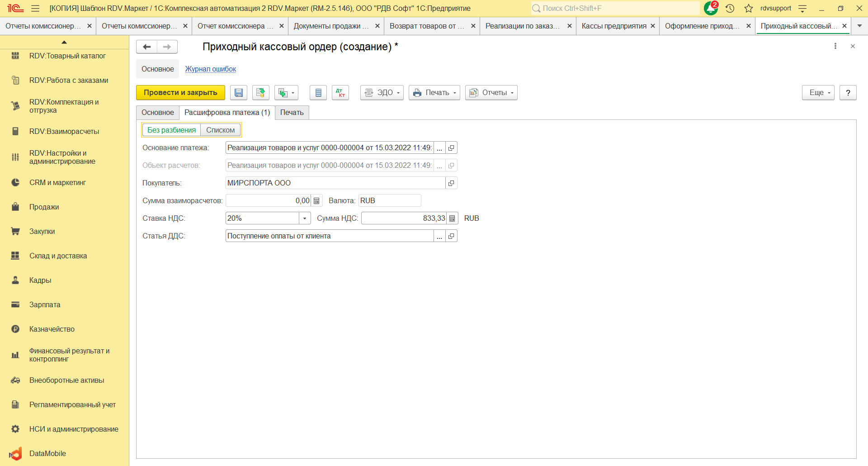The width and height of the screenshot is (868, 466).
Task: Click Провести и закрыть button
Action: 180,93
